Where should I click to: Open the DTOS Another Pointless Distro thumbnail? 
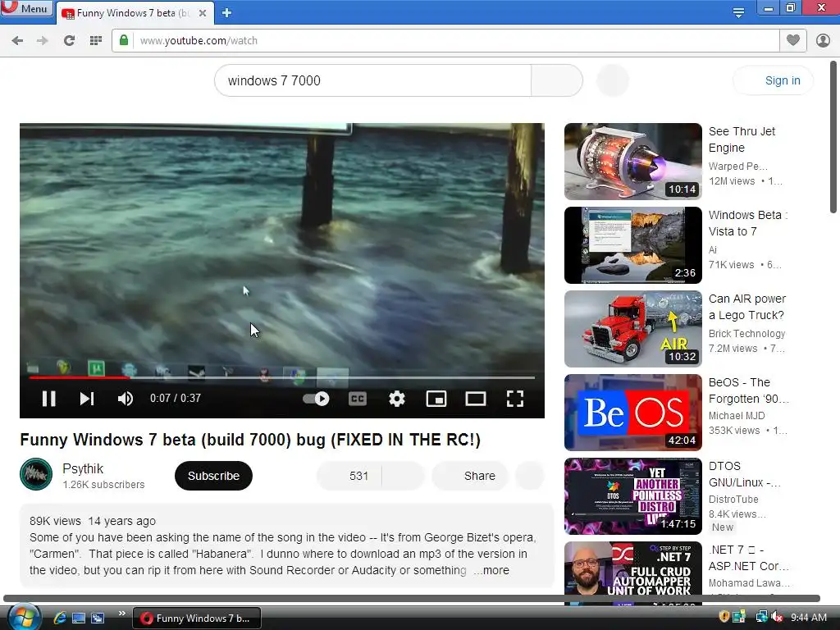click(x=632, y=496)
